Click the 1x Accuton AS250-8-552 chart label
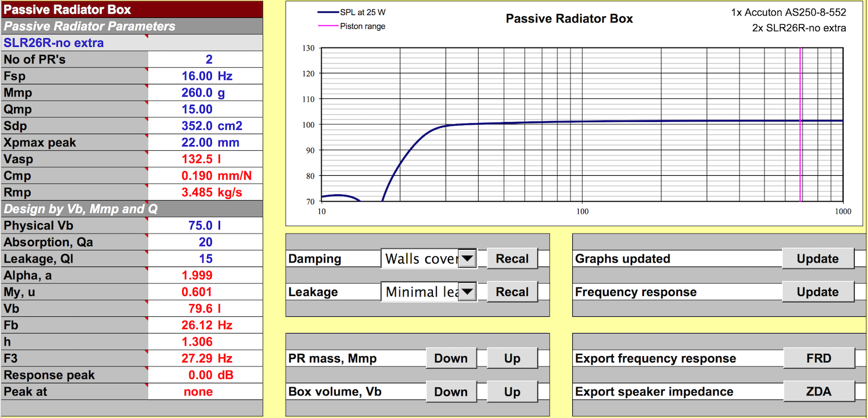Image resolution: width=868 pixels, height=418 pixels. click(x=789, y=12)
